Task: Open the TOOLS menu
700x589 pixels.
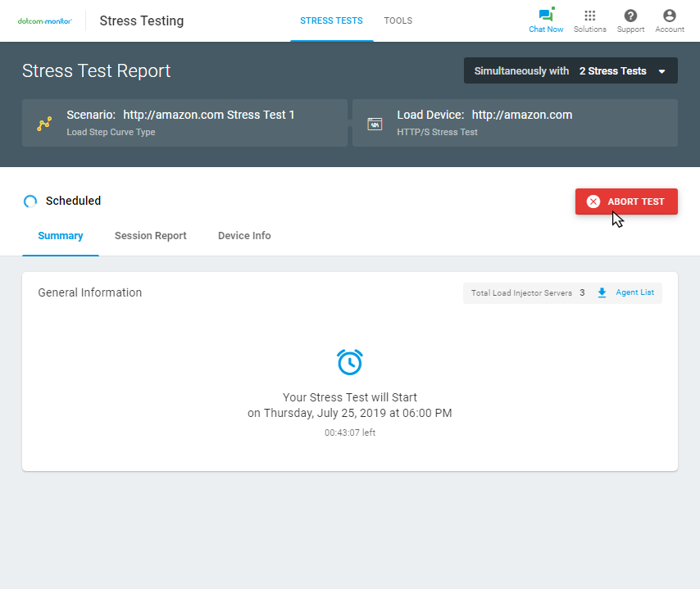Action: 398,20
